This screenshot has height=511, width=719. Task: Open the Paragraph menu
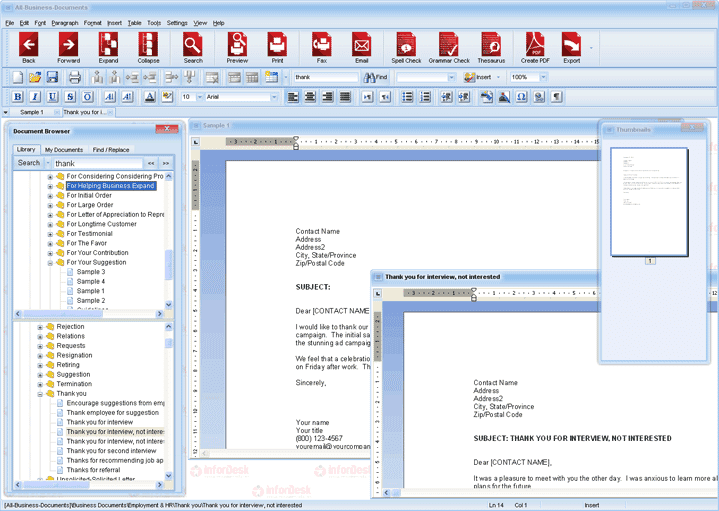(x=65, y=22)
